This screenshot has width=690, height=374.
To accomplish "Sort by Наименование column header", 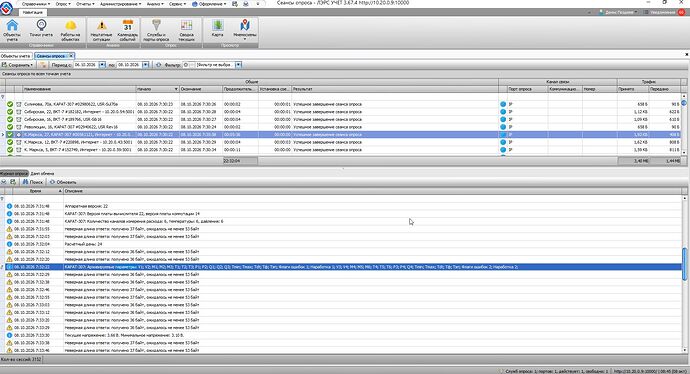I will (79, 89).
